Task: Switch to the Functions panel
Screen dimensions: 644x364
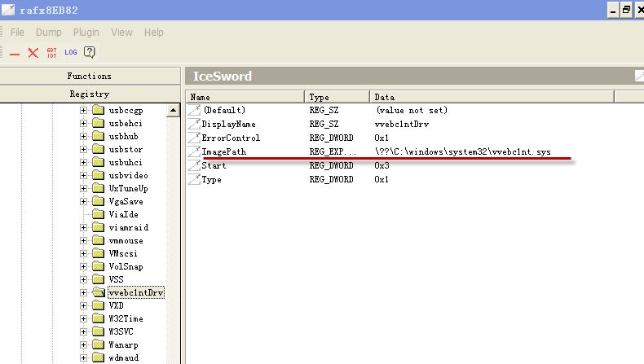Action: tap(90, 76)
